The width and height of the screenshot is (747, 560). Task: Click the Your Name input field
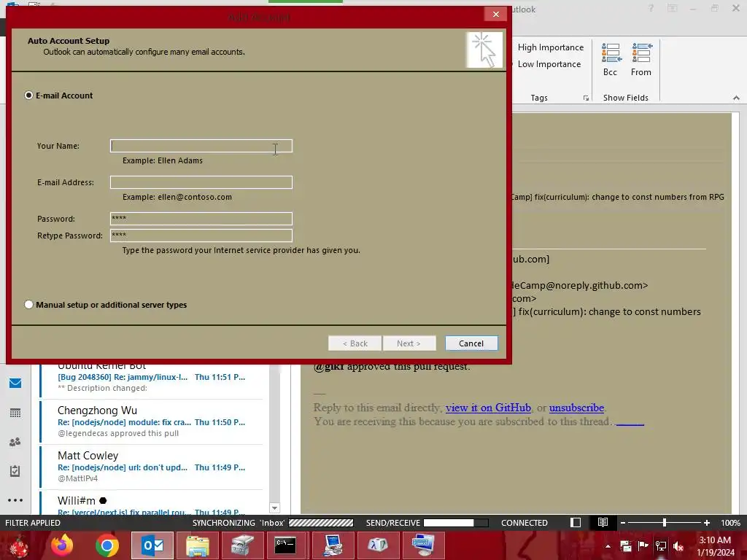201,146
